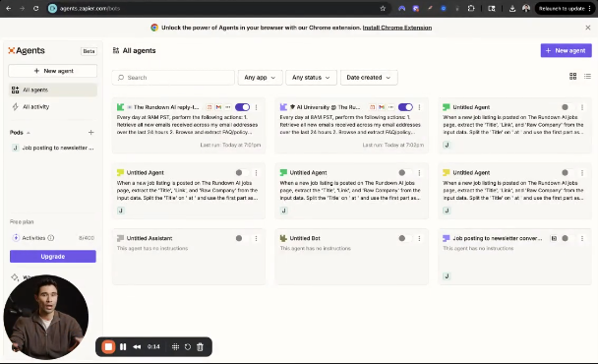Screen dimensions: 598x364
Task: Open the Chrome profile avatar
Action: (526, 9)
